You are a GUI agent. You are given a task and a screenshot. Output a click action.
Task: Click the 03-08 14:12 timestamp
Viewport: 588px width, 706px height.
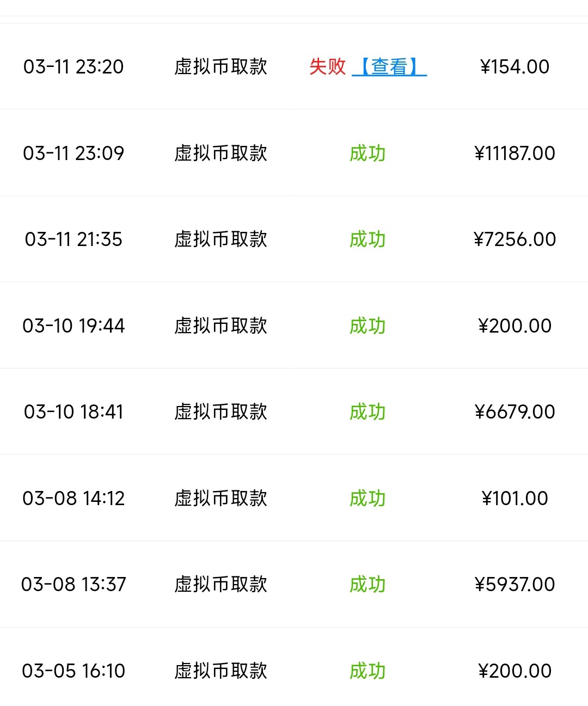click(x=73, y=499)
